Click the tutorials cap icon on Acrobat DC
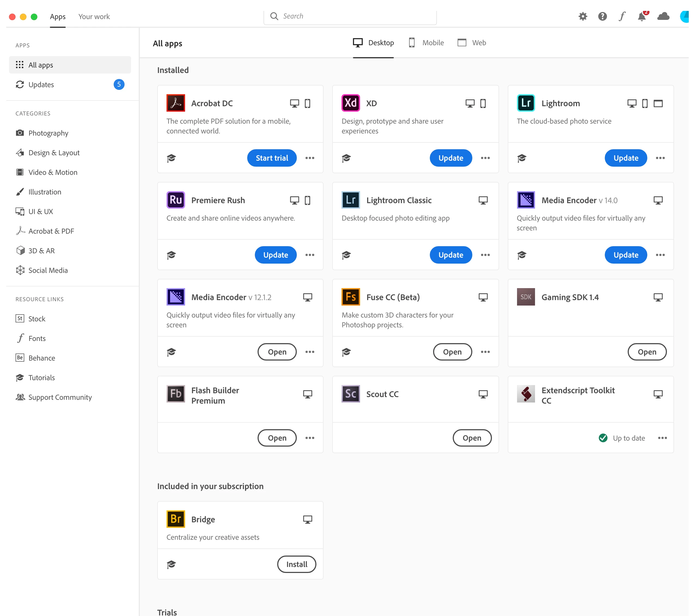The height and width of the screenshot is (616, 695). (171, 158)
